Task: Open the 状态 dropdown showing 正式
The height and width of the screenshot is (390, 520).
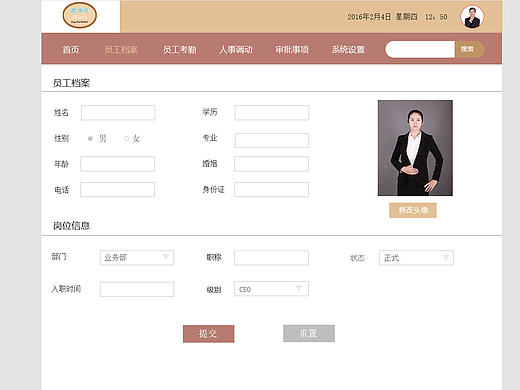Action: 416,258
